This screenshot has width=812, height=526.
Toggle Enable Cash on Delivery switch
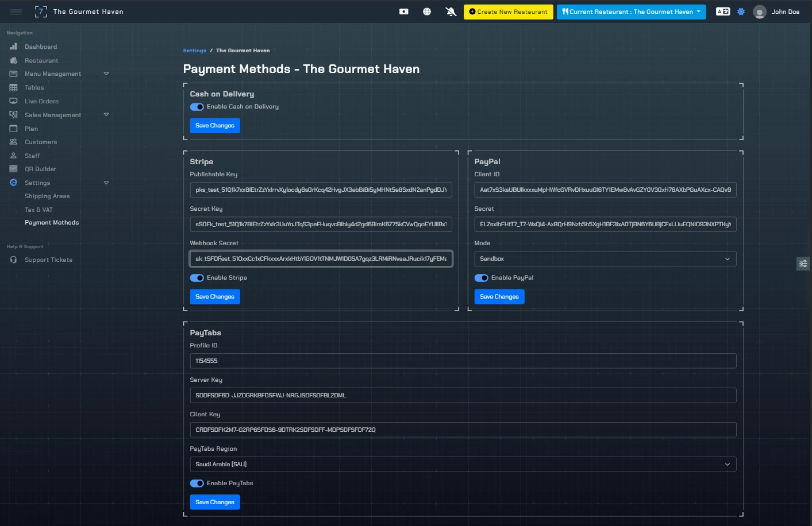(x=197, y=107)
